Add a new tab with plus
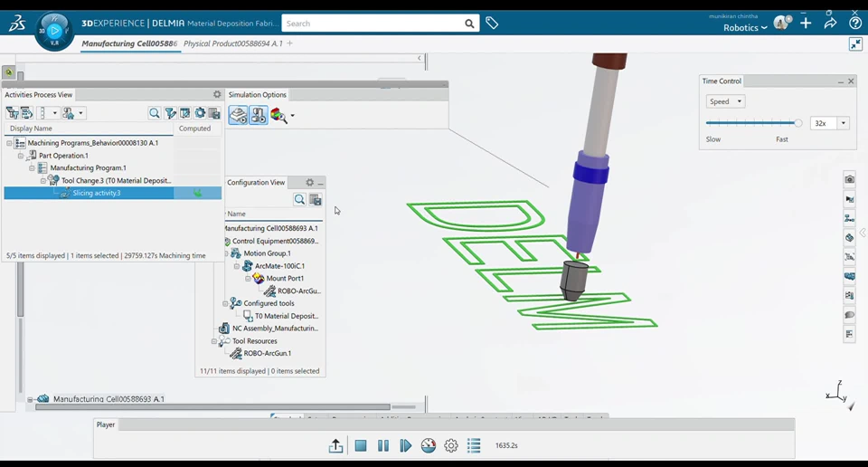 289,43
